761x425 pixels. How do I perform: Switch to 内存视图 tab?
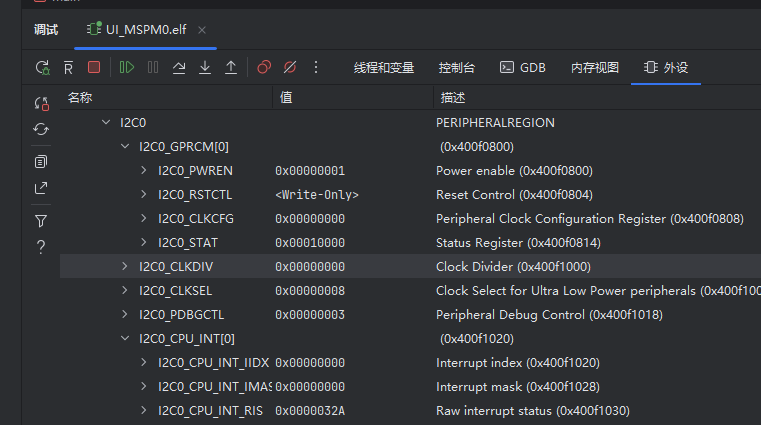point(595,67)
